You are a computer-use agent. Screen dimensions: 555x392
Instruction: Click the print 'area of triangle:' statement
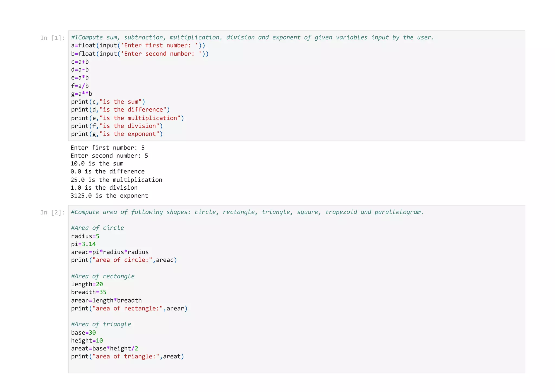127,357
